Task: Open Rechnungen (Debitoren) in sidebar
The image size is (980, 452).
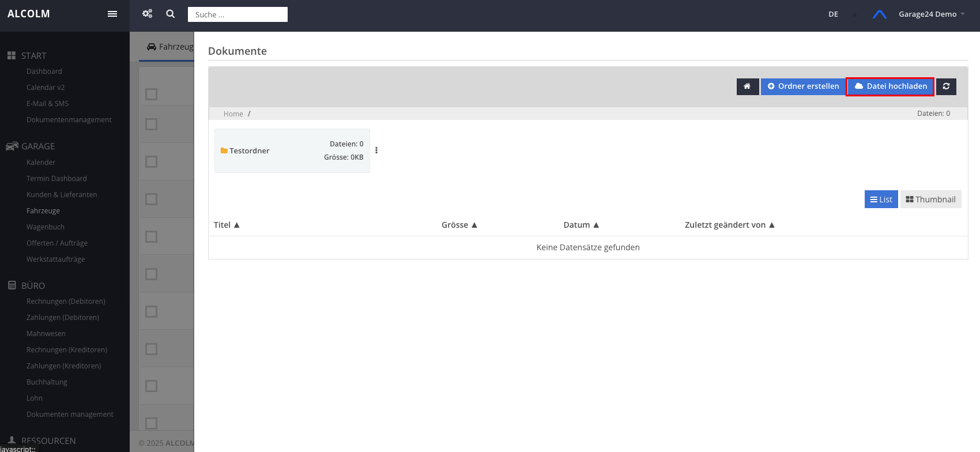Action: [x=66, y=302]
